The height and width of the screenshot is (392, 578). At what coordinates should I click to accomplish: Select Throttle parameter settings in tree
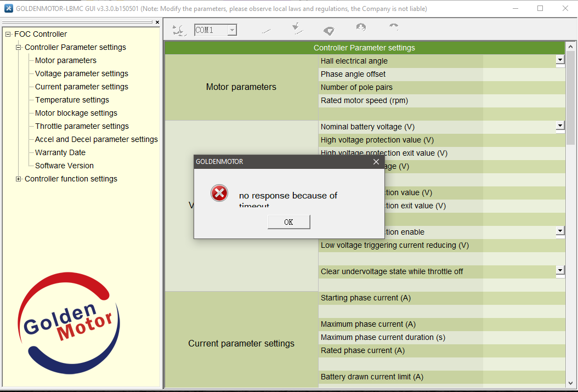pos(82,126)
